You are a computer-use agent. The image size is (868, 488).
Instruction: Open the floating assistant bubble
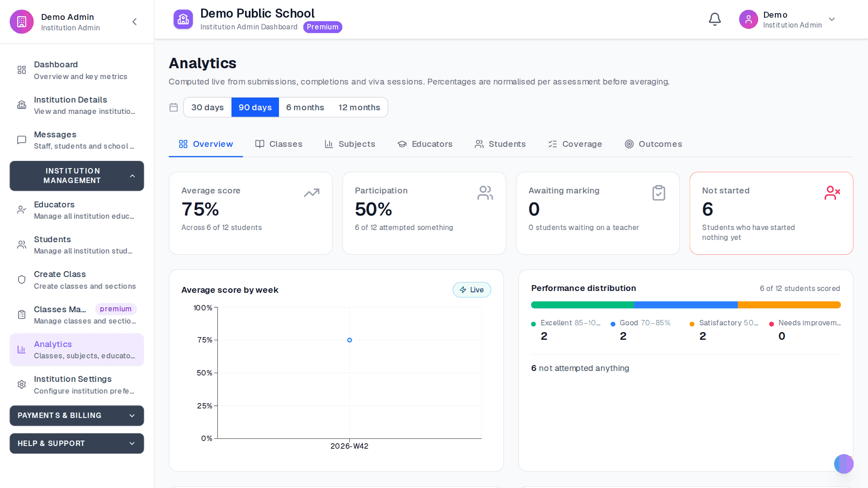pyautogui.click(x=844, y=464)
